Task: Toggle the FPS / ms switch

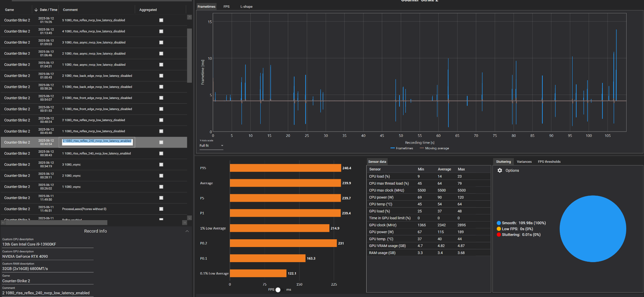Action: click(279, 290)
